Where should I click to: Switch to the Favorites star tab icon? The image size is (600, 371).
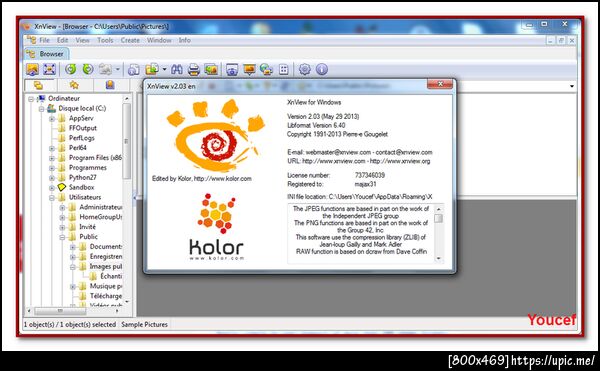pos(74,85)
